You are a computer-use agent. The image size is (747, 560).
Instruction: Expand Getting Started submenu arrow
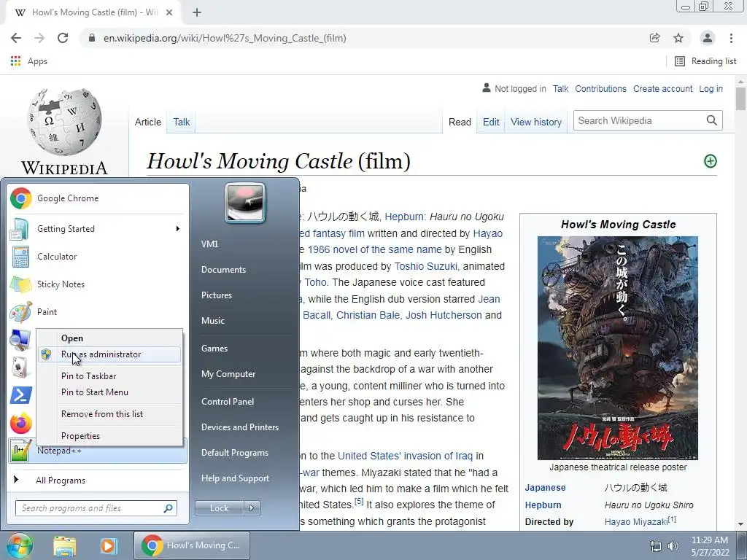click(x=178, y=229)
